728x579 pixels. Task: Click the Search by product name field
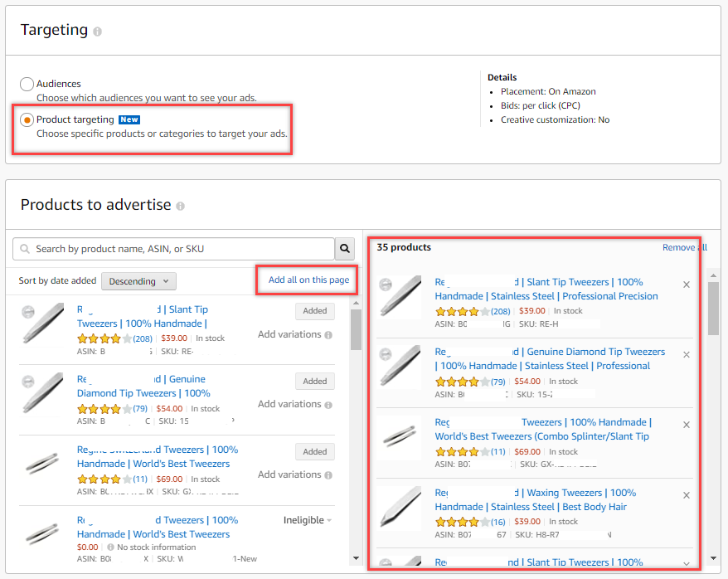[x=173, y=249]
